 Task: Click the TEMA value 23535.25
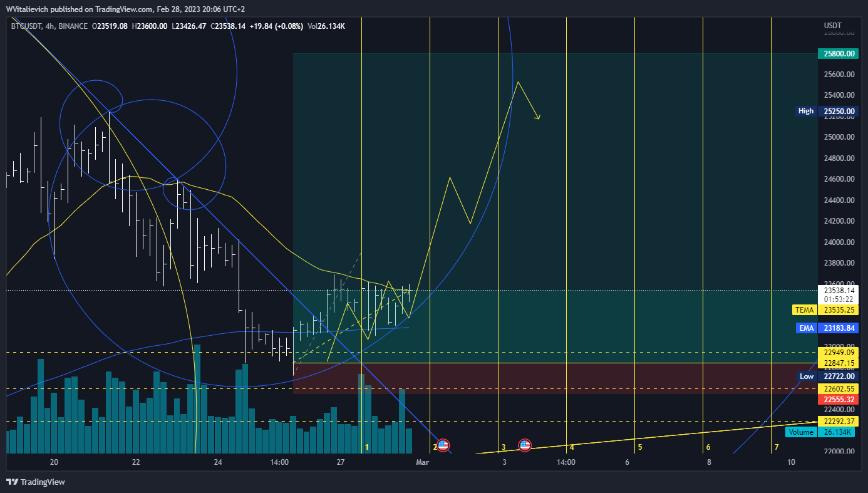[x=839, y=309]
